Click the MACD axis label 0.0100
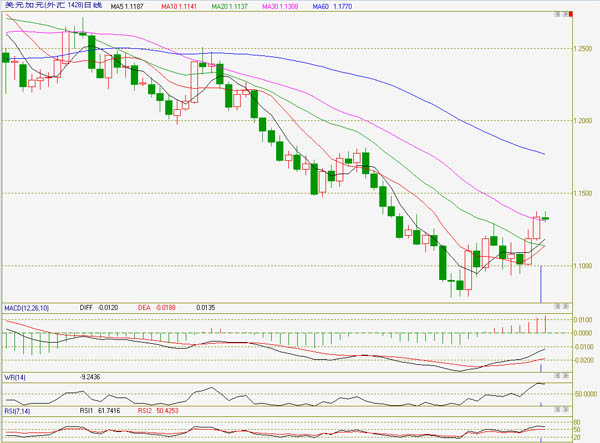The image size is (600, 443). (583, 319)
